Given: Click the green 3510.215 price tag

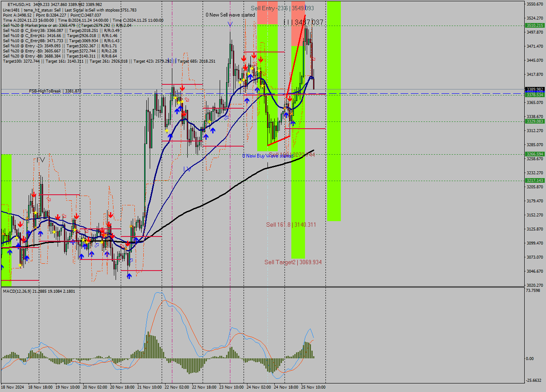Looking at the screenshot, I should (534, 26).
